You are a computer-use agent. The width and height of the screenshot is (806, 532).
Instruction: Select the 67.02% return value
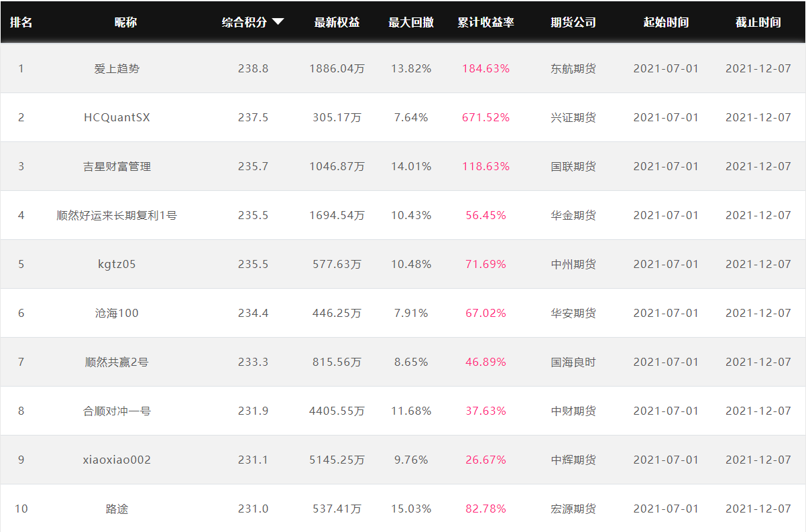(x=485, y=313)
